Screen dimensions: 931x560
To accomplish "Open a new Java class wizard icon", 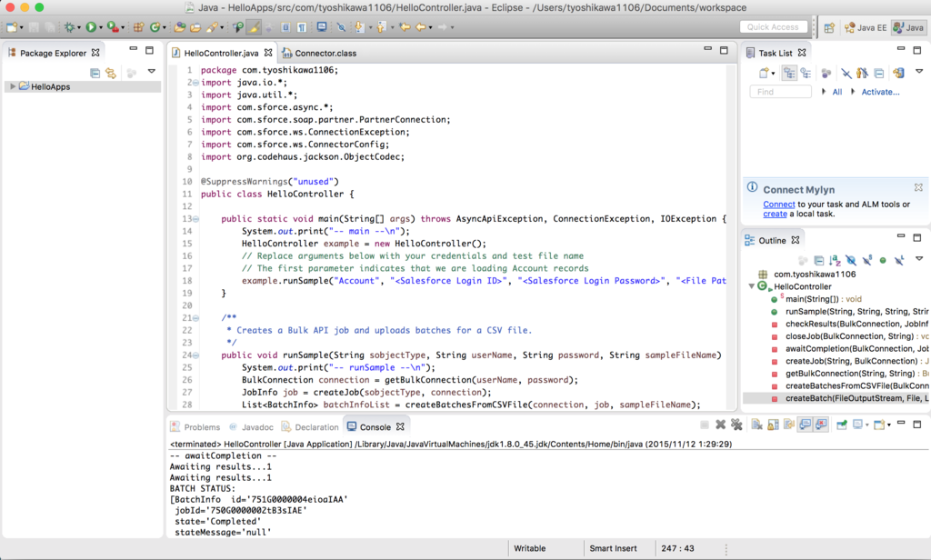I will tap(155, 28).
